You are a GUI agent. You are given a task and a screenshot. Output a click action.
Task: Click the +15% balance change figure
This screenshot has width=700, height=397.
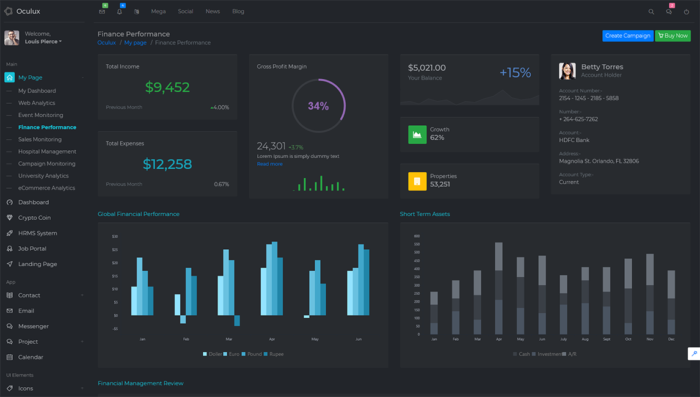(x=515, y=72)
